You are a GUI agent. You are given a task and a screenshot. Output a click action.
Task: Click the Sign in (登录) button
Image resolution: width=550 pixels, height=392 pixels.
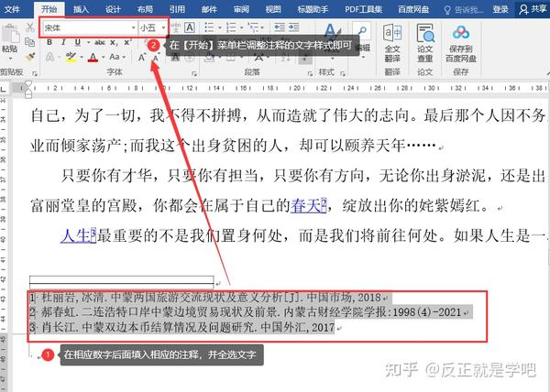click(x=500, y=9)
